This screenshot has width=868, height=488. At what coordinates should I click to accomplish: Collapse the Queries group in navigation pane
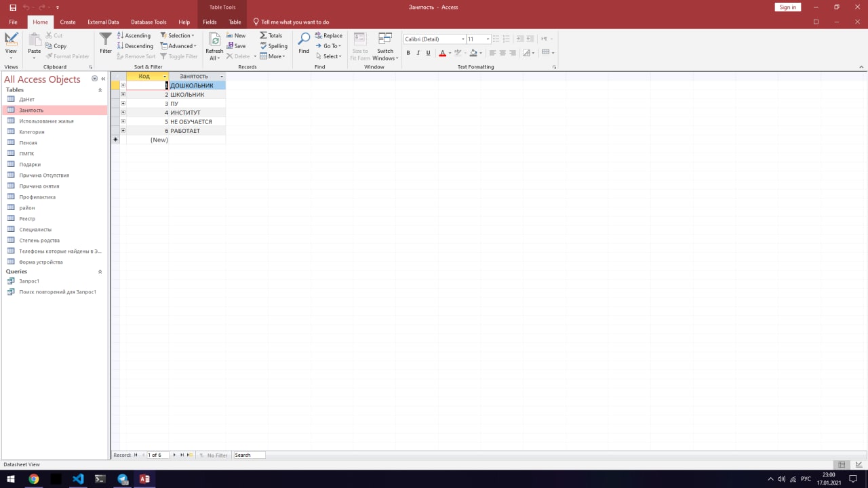coord(100,272)
